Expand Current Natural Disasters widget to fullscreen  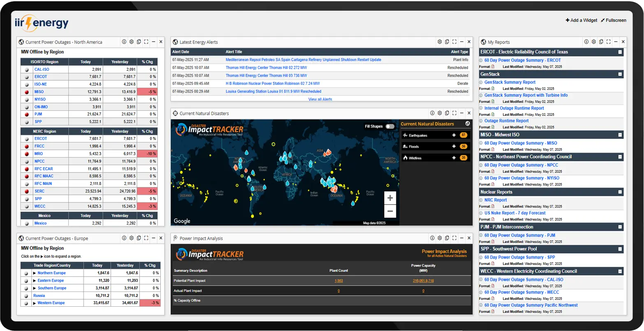click(x=454, y=113)
